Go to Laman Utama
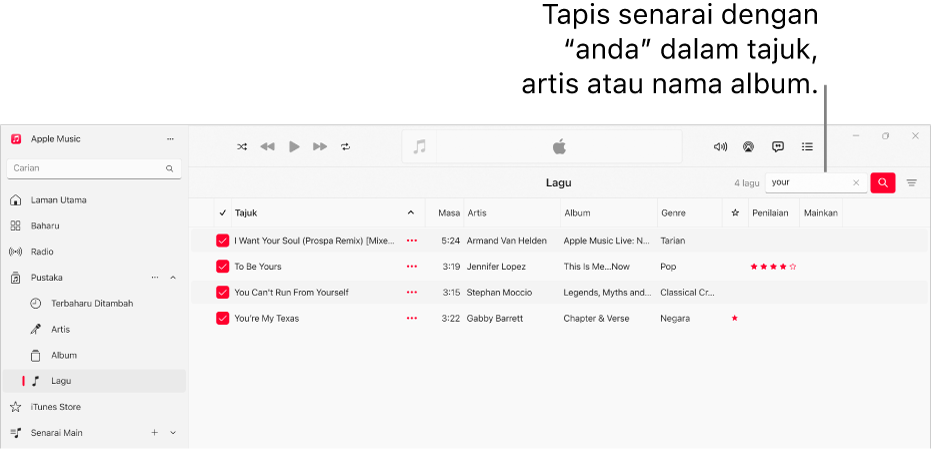Viewport: 934px width, 450px height. click(x=58, y=200)
